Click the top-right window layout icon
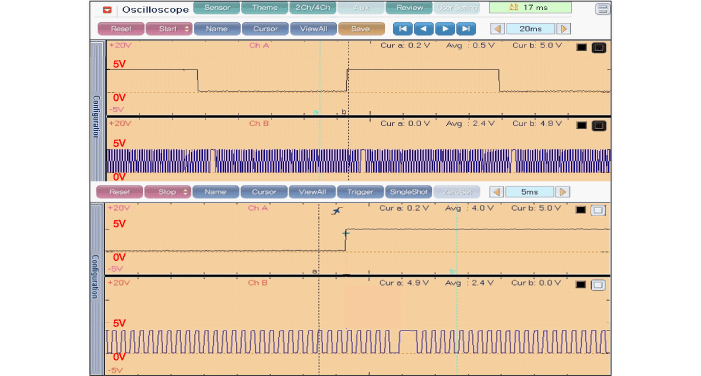The height and width of the screenshot is (376, 701). pos(602,9)
